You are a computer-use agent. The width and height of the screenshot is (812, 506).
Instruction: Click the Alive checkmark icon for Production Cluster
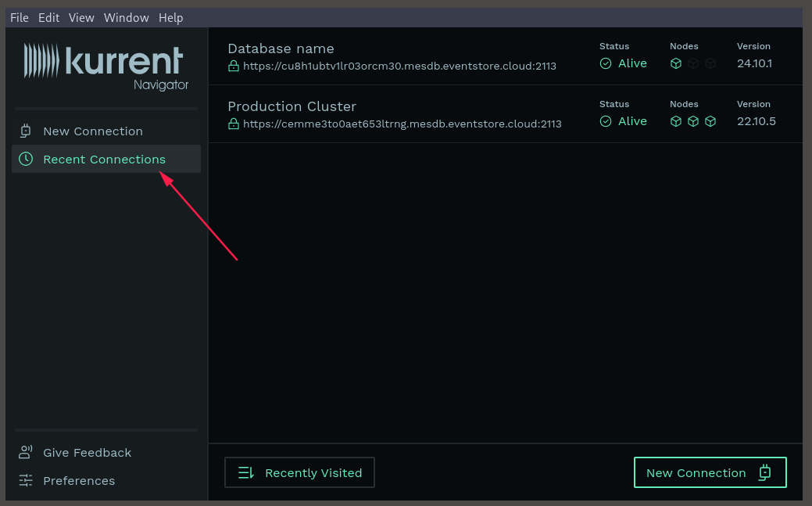606,121
